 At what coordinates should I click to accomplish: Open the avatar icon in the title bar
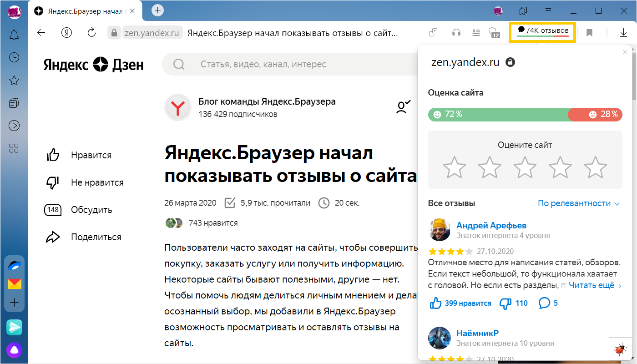[498, 10]
